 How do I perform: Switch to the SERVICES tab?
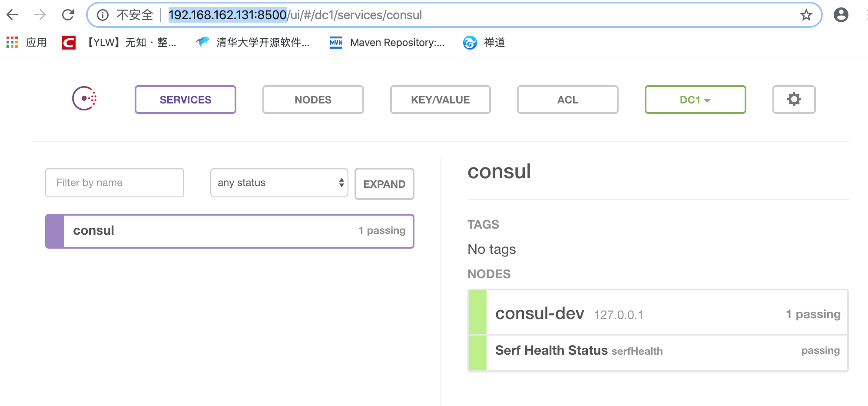(x=186, y=100)
